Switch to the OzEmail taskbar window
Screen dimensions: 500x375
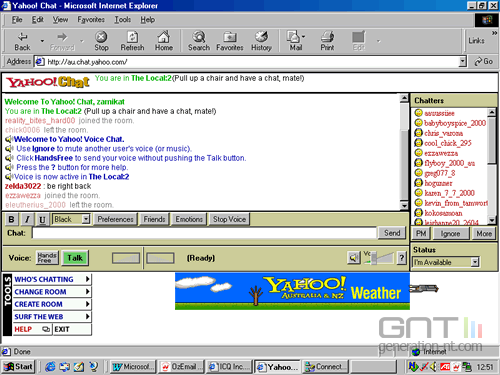click(x=182, y=367)
